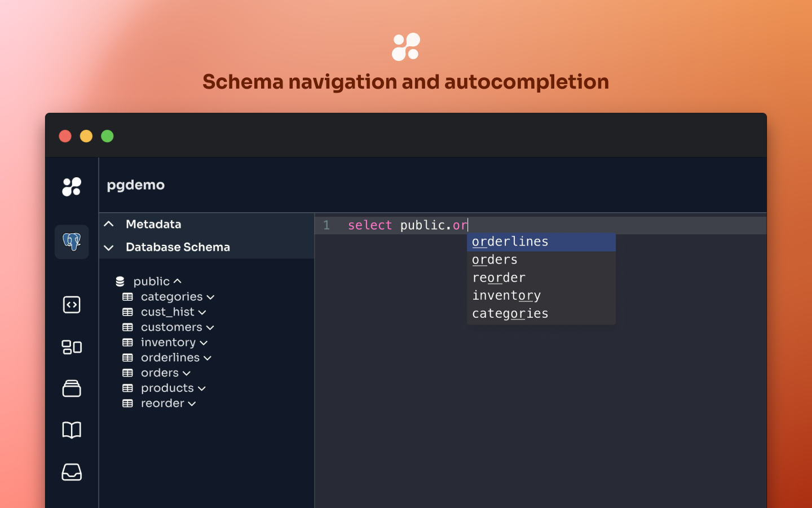Collapse the Database Schema section
The width and height of the screenshot is (812, 508).
pos(109,247)
